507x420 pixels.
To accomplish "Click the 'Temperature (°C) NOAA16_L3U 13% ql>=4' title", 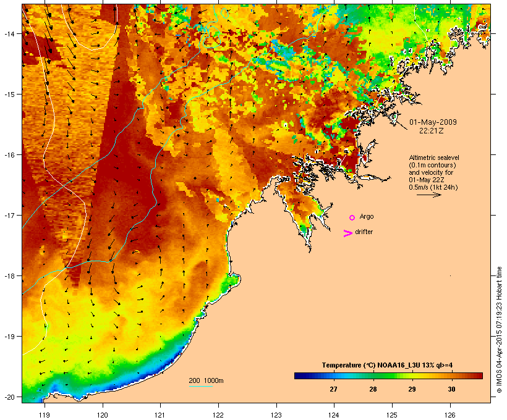I will [387, 366].
